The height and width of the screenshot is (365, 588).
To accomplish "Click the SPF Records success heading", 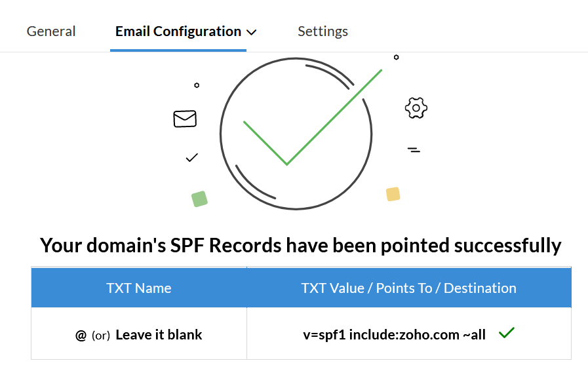I will tap(301, 246).
